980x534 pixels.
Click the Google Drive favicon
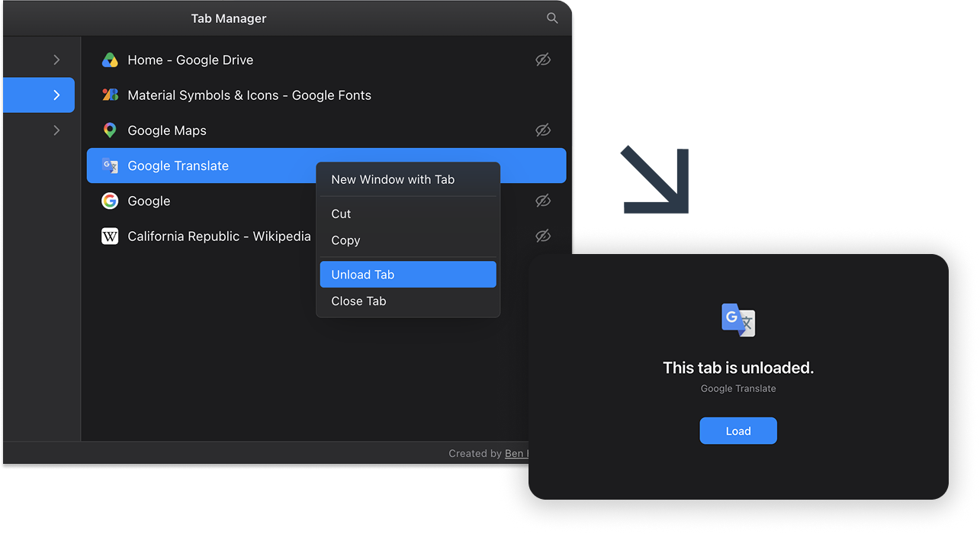point(110,60)
